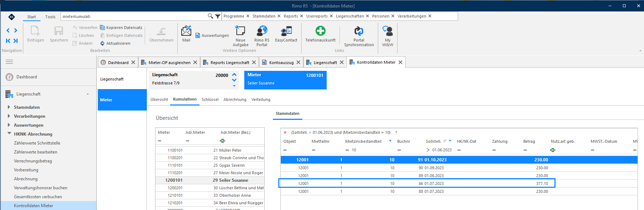This screenshot has height=210, width=644.
Task: Toggle the hamburger sidebar menu
Action: coord(9,62)
